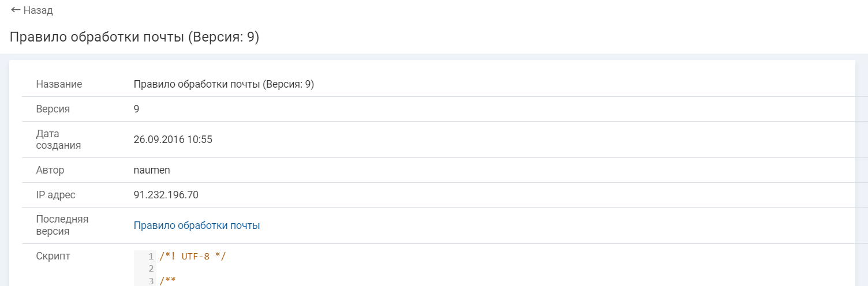Click the "Последняя версия" field label
Screen dimensions: 868x286
pyautogui.click(x=62, y=225)
